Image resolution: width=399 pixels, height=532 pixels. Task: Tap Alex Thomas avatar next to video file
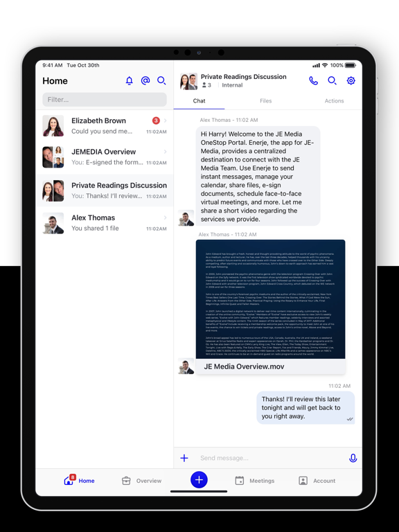point(186,366)
